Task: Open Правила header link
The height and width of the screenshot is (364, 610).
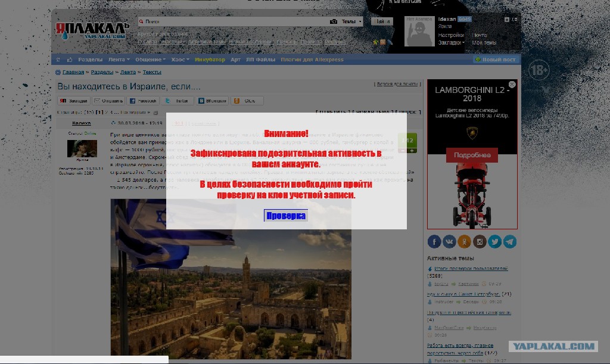Action: [x=311, y=42]
